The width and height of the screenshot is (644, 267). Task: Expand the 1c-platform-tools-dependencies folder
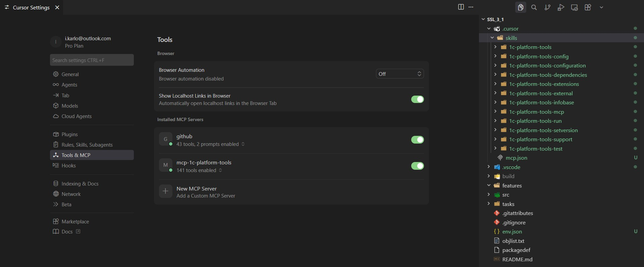[x=495, y=75]
